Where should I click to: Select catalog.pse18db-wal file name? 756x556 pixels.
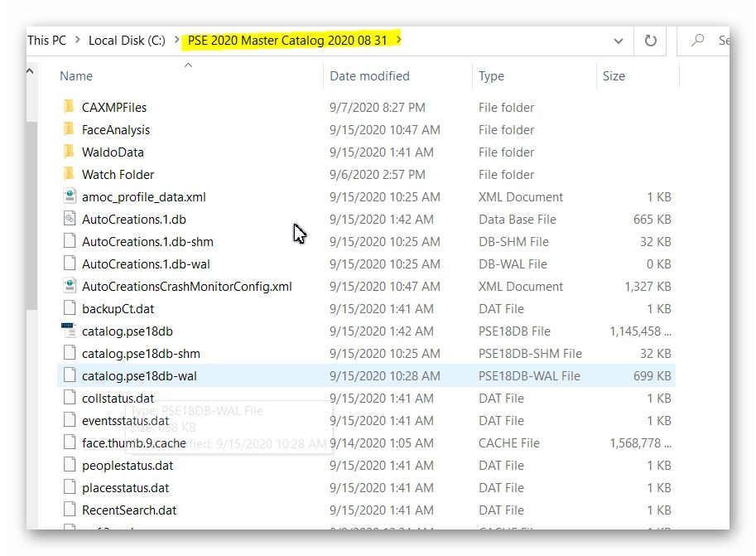click(139, 376)
